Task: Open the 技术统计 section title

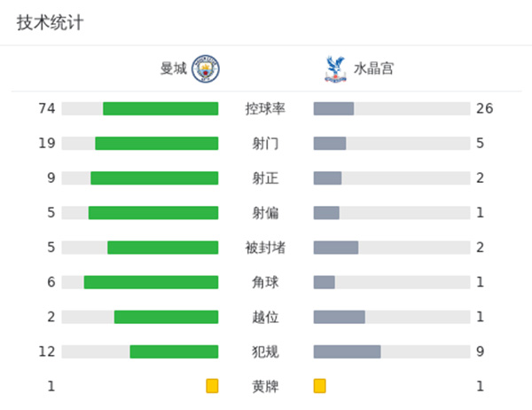Action: click(51, 23)
